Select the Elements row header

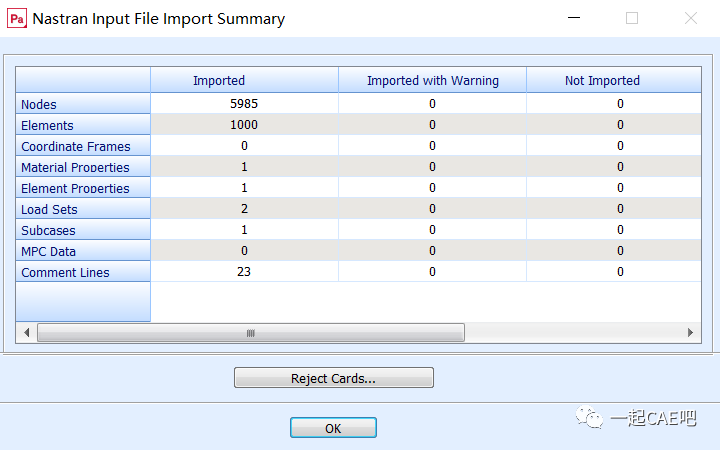pos(47,126)
